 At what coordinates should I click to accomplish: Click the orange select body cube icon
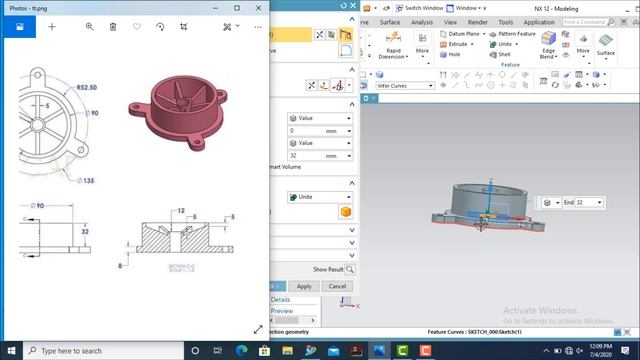(x=346, y=212)
